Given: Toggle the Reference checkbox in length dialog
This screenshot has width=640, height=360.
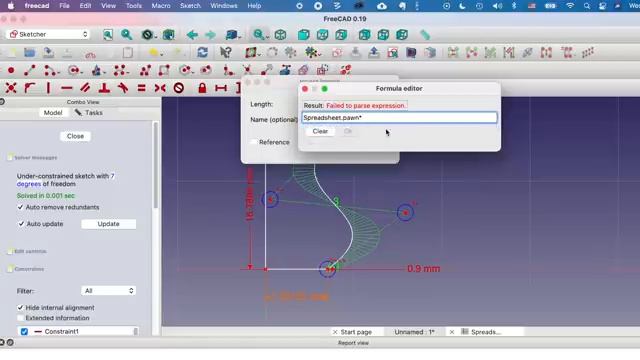Looking at the screenshot, I should (x=253, y=142).
